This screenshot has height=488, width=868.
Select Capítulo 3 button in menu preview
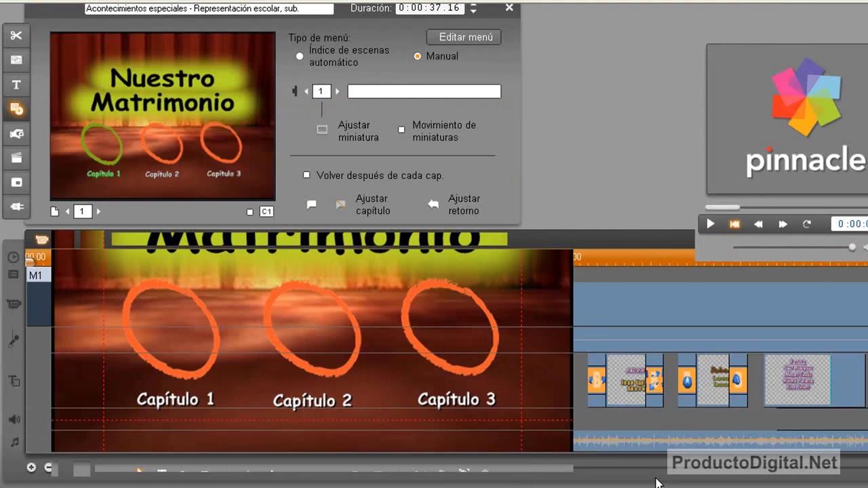point(221,142)
